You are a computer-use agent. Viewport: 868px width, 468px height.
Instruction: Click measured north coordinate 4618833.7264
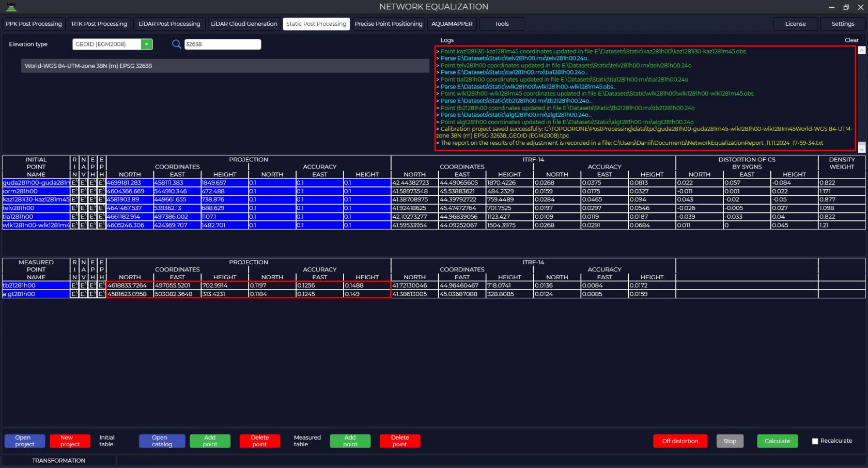[x=130, y=285]
